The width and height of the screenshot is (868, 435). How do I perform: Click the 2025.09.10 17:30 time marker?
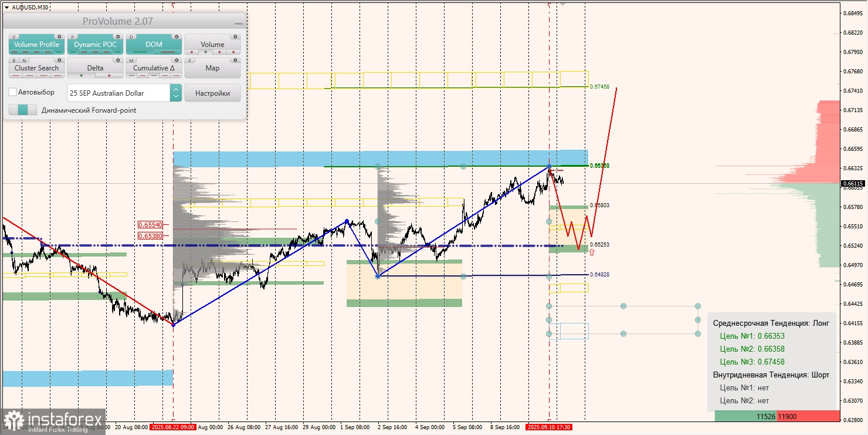click(549, 427)
